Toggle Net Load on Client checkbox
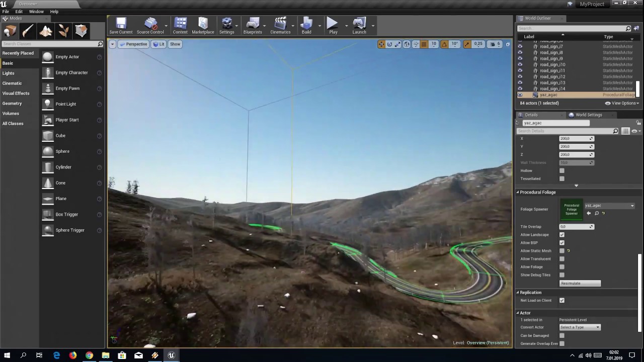644x362 pixels. pyautogui.click(x=562, y=301)
